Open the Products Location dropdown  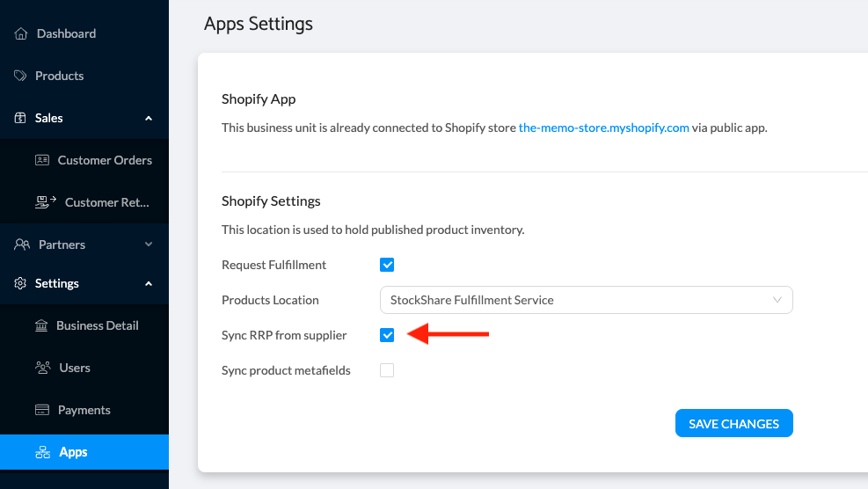click(x=586, y=300)
